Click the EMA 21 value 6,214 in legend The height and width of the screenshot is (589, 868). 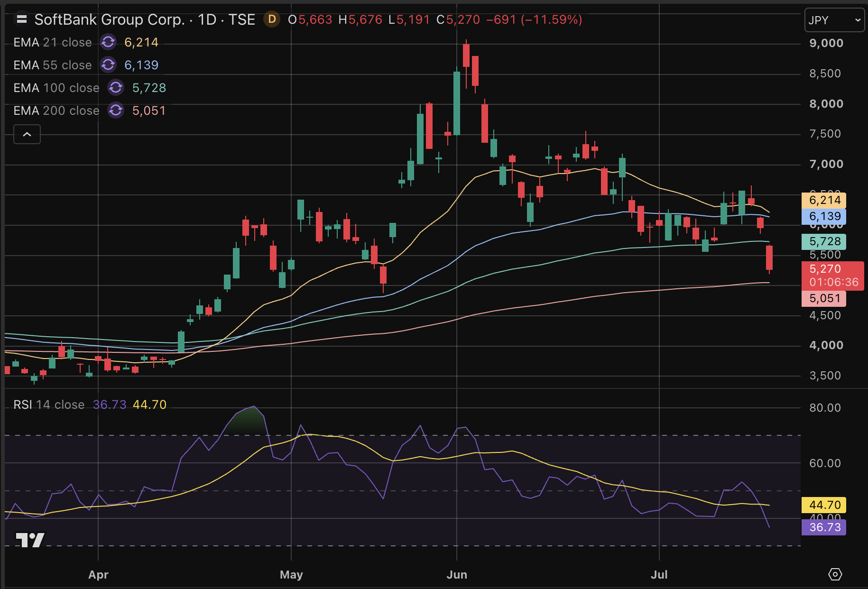pos(141,42)
